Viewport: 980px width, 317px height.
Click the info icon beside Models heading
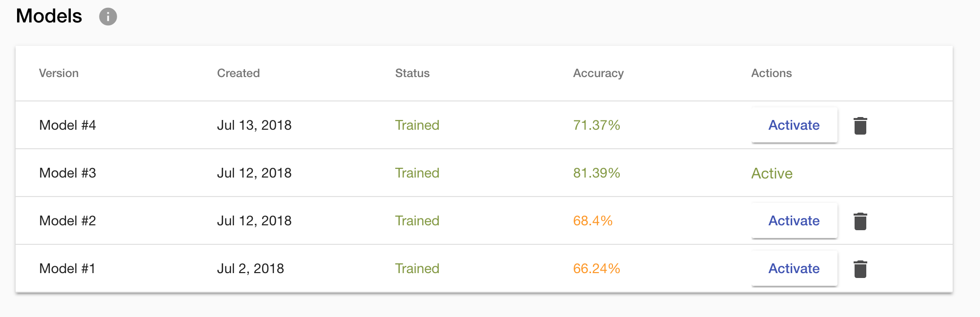(108, 17)
